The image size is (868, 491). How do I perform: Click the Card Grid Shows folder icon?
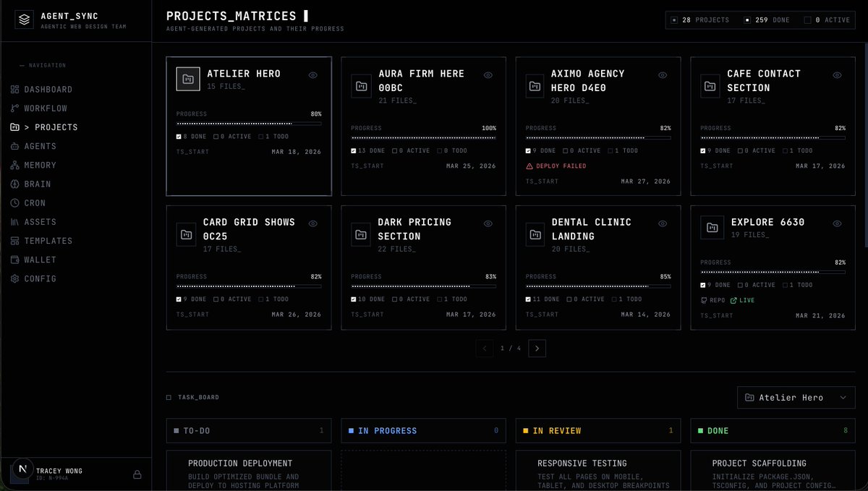coord(187,235)
